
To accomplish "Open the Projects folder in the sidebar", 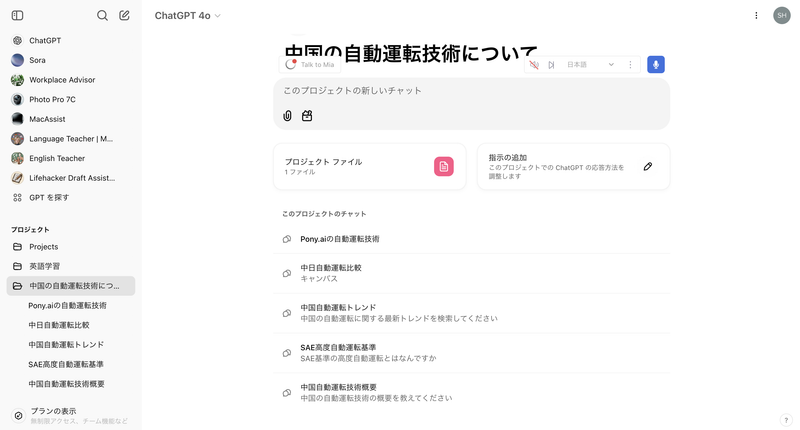I will coord(71,246).
